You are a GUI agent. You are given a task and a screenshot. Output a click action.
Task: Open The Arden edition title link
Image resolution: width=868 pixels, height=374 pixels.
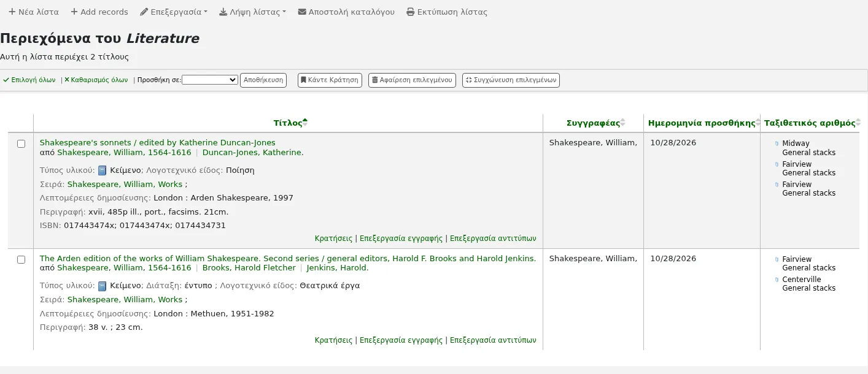(288, 258)
